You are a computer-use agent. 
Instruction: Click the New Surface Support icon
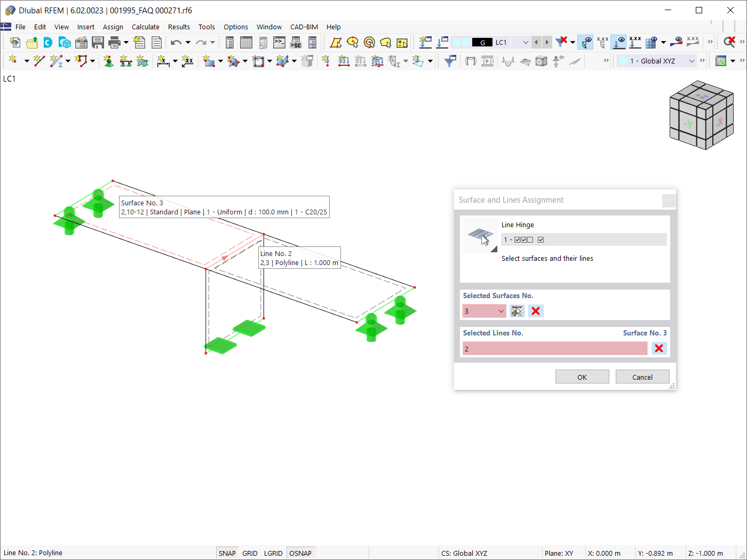coord(142,61)
